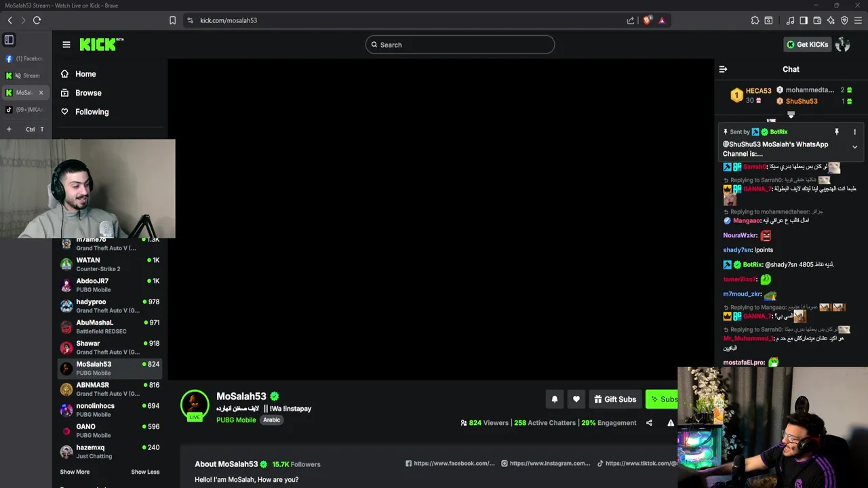Click the KICK logo
The width and height of the screenshot is (868, 488).
pos(101,44)
